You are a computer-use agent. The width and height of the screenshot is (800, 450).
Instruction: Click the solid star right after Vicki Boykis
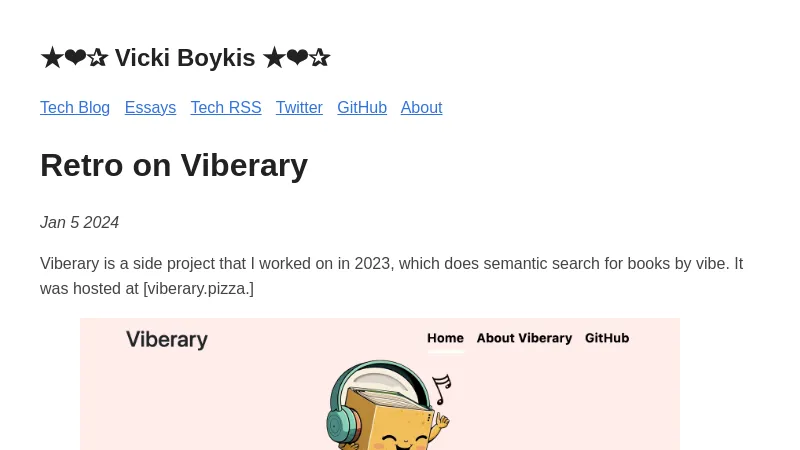pos(273,58)
